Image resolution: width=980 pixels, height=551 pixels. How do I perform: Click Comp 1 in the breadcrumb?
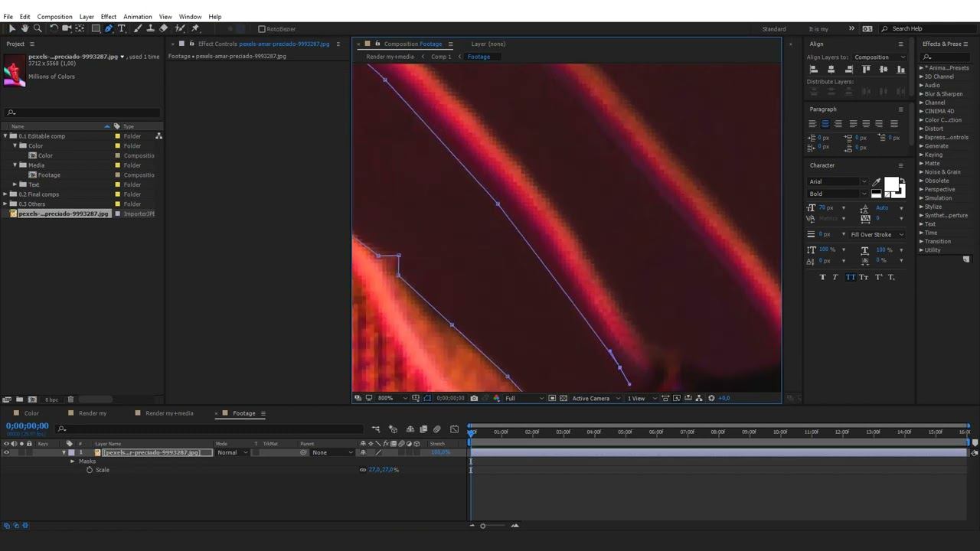coord(440,57)
